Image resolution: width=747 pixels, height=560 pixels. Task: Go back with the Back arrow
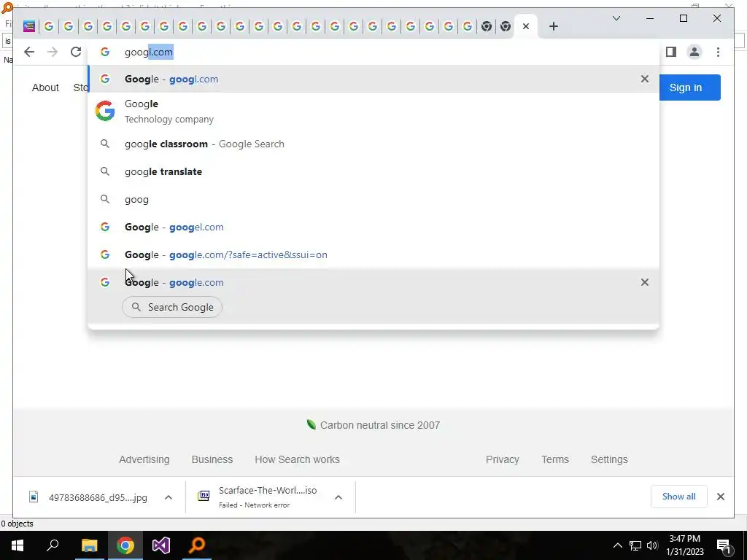coord(29,52)
